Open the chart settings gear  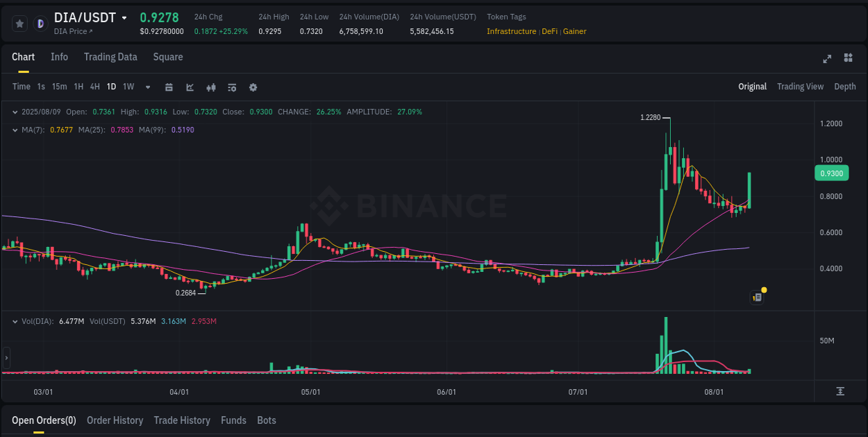click(253, 87)
